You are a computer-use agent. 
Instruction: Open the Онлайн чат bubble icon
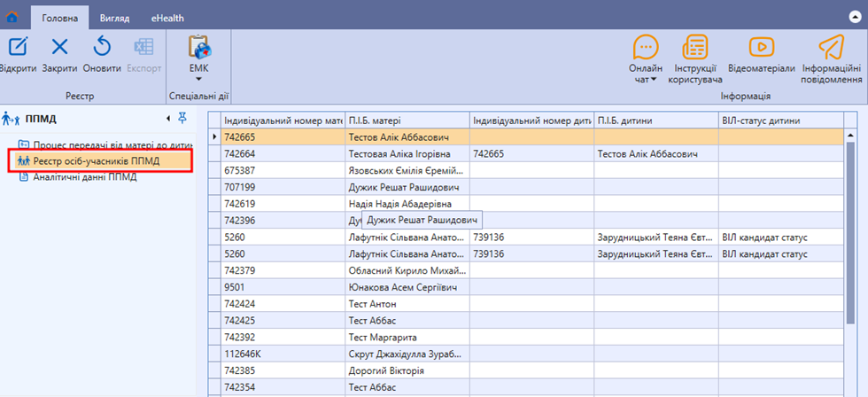click(x=646, y=47)
